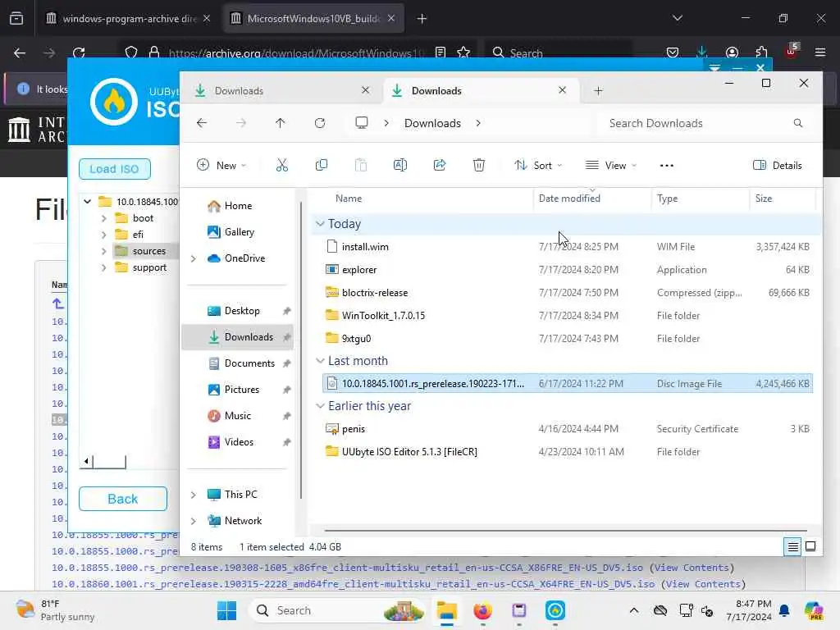Switch to details list view icon in status bar

pos(793,546)
